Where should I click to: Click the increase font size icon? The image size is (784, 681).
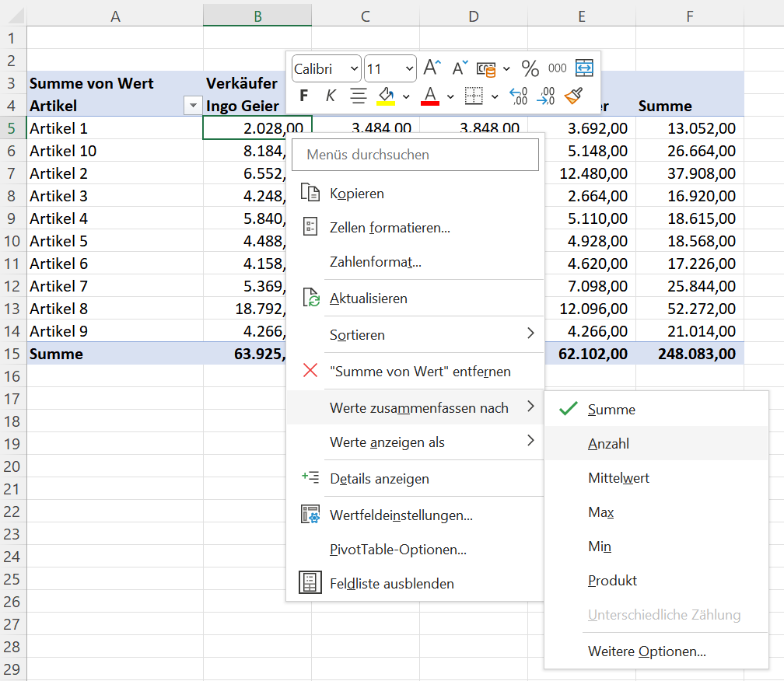(x=432, y=68)
